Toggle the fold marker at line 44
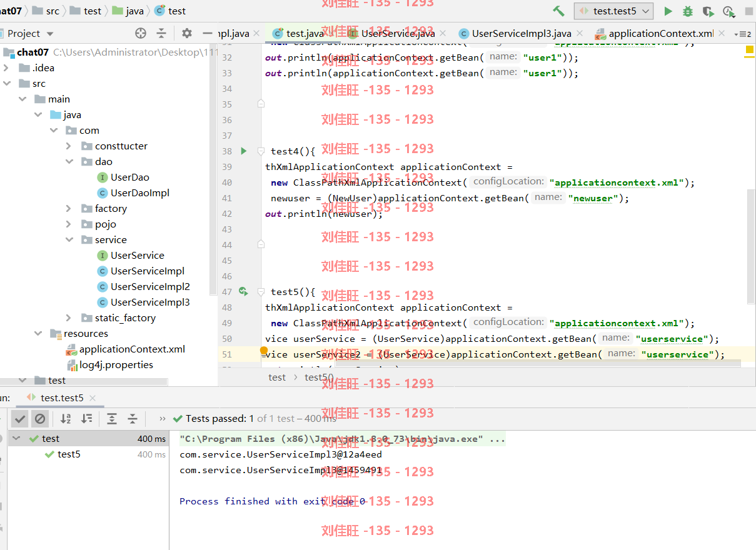 pos(261,244)
